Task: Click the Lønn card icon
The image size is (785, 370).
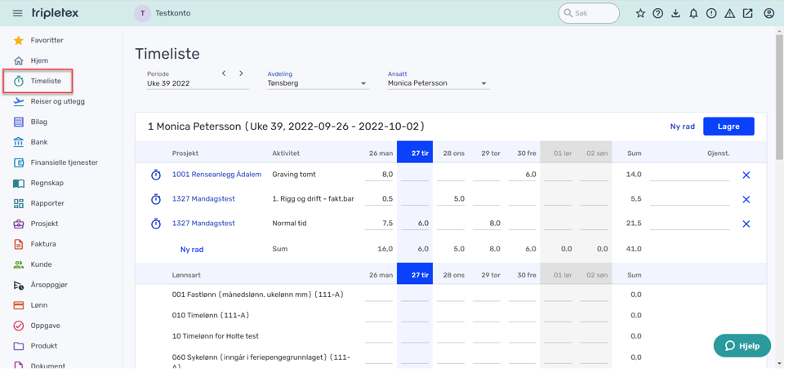Action: click(19, 305)
